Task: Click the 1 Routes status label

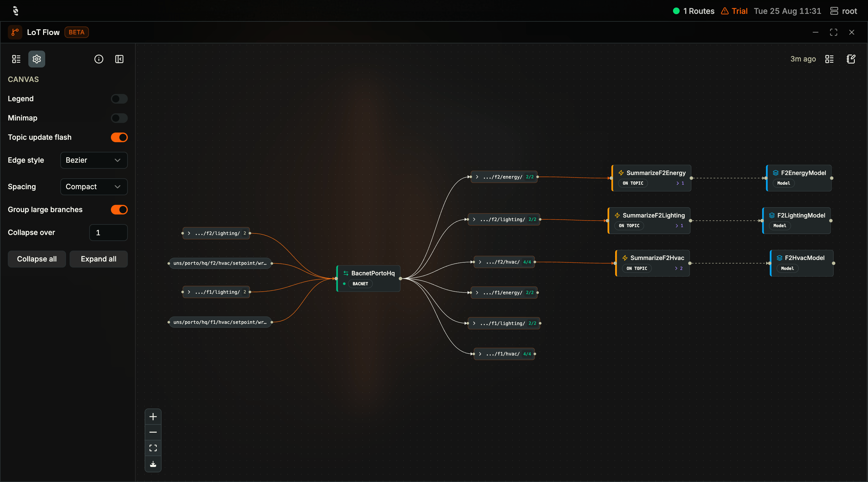Action: coord(699,11)
